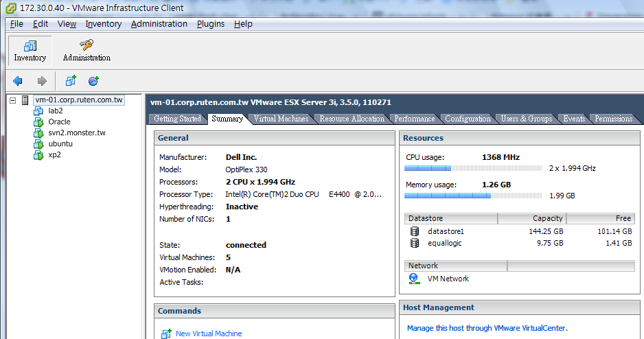Switch to the Configuration tab
The image size is (644, 339).
coord(468,119)
